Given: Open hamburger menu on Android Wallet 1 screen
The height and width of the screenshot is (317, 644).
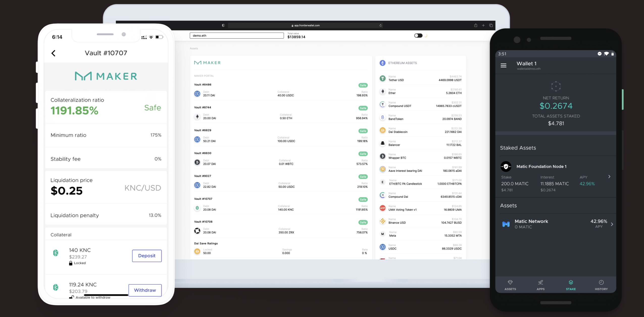Looking at the screenshot, I should point(503,65).
